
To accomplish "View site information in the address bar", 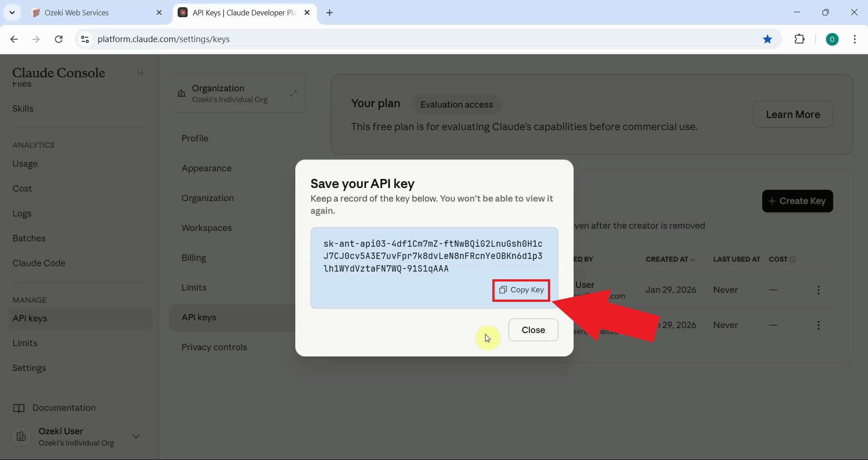I will pos(85,39).
